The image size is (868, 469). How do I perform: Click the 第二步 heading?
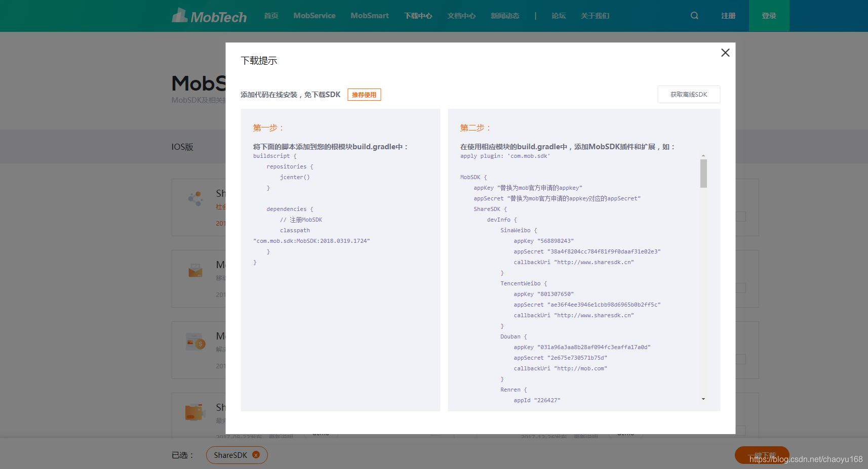(x=476, y=128)
